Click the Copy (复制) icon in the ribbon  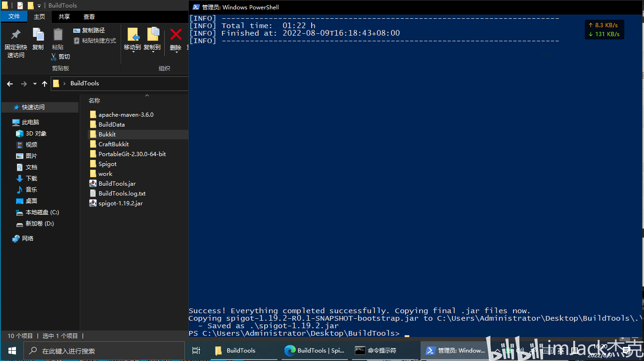[38, 34]
